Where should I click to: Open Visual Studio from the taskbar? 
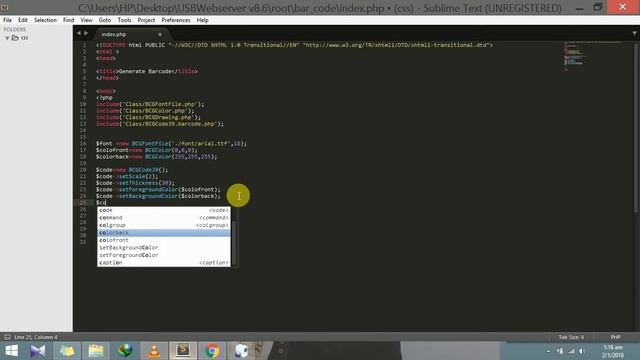click(38, 351)
